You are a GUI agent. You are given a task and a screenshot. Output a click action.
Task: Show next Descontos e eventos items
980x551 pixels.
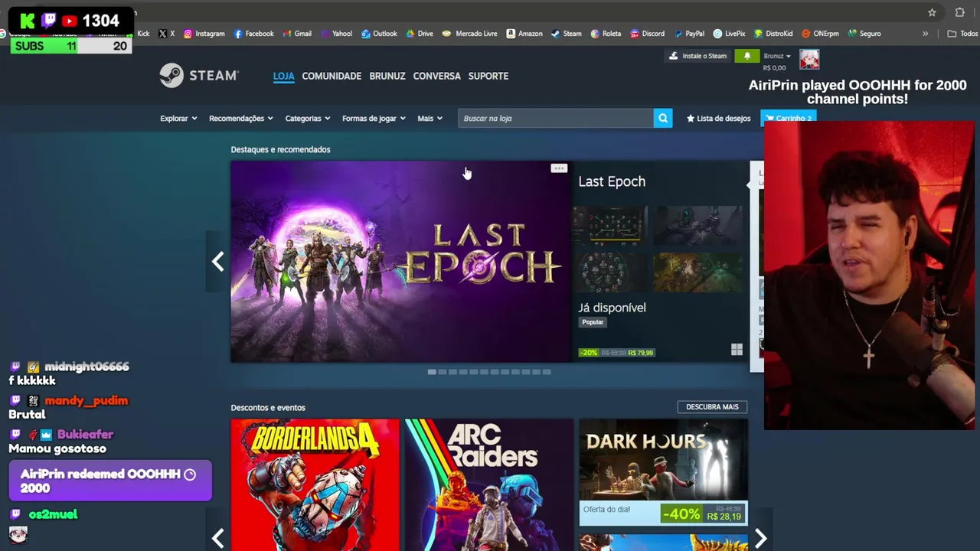point(760,537)
